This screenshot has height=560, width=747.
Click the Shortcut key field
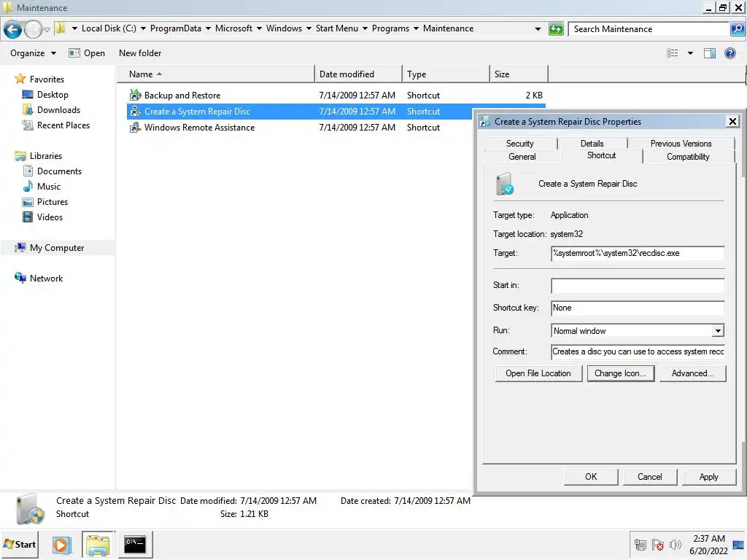pos(638,308)
